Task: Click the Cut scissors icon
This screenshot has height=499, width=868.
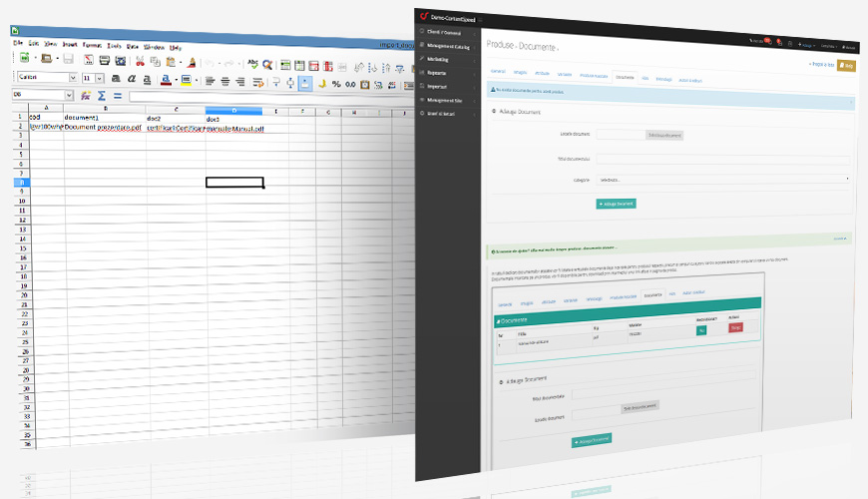Action: coord(140,61)
